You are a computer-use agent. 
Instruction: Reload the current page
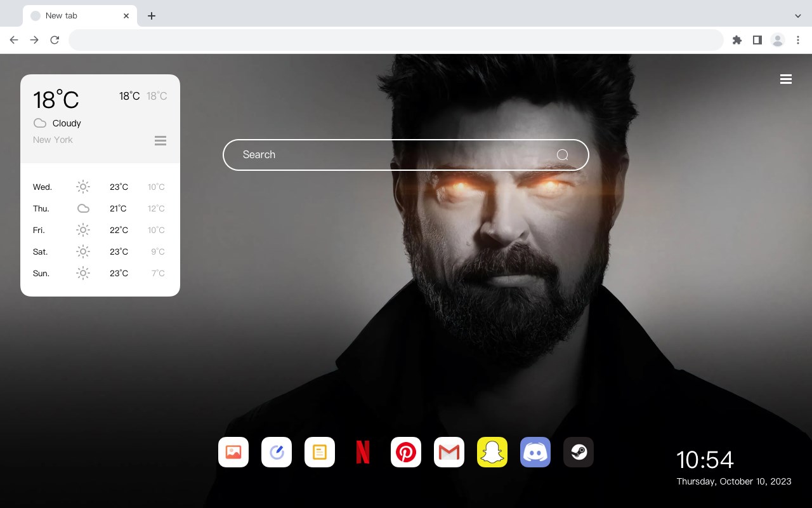55,40
